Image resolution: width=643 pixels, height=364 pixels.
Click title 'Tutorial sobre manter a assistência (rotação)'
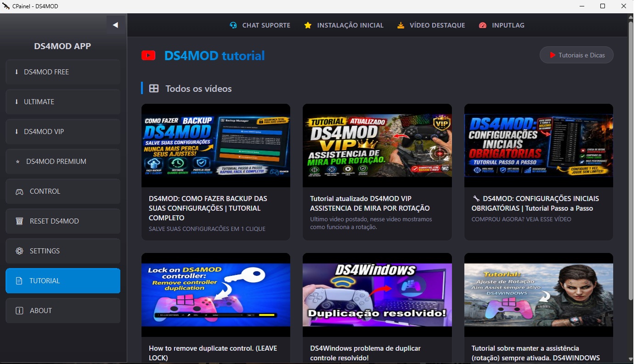pyautogui.click(x=536, y=353)
